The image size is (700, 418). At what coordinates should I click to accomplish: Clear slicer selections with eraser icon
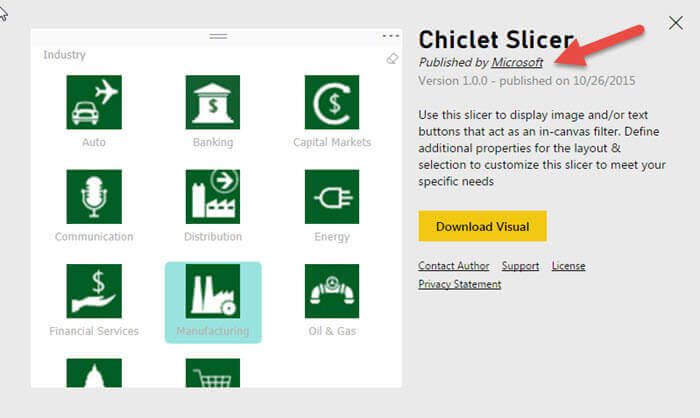click(x=391, y=59)
